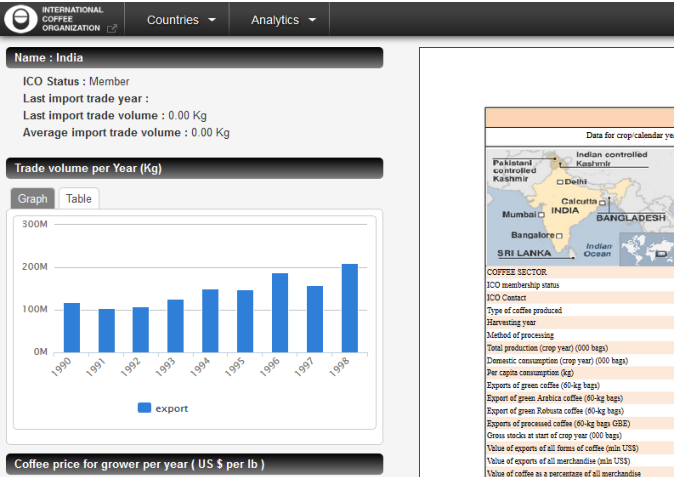The image size is (675, 477).
Task: Click the Data for crop/calendar year heading
Action: pyautogui.click(x=630, y=135)
